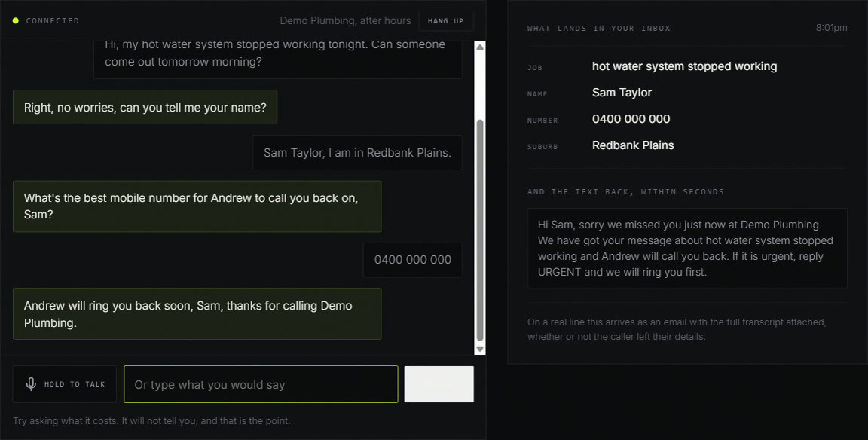Click the Hang Up button
The image size is (868, 440).
[x=445, y=21]
